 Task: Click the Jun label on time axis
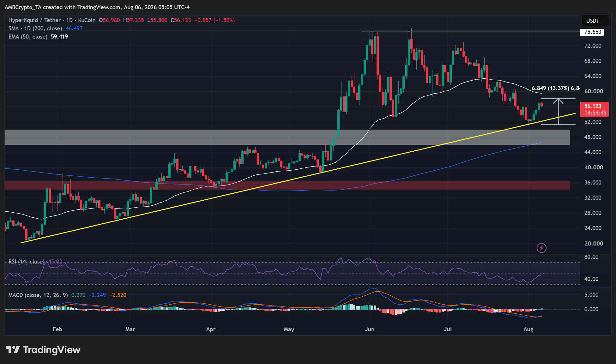click(x=370, y=329)
